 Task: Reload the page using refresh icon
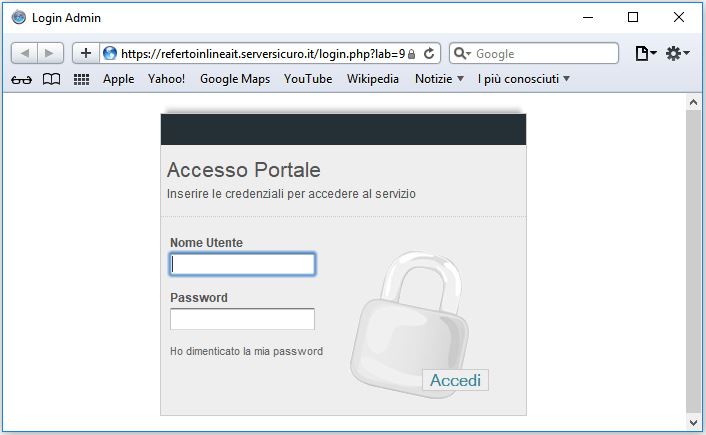pyautogui.click(x=429, y=54)
